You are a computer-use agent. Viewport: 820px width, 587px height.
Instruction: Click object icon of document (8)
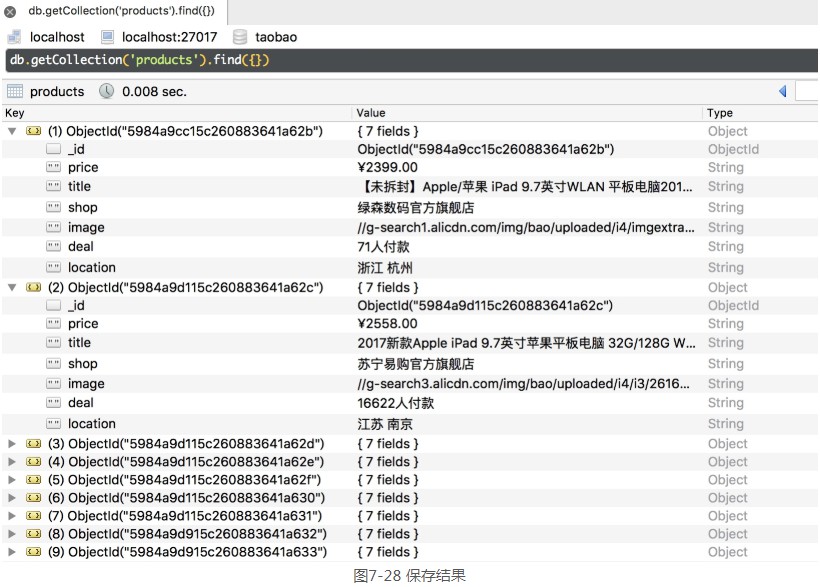tap(33, 534)
